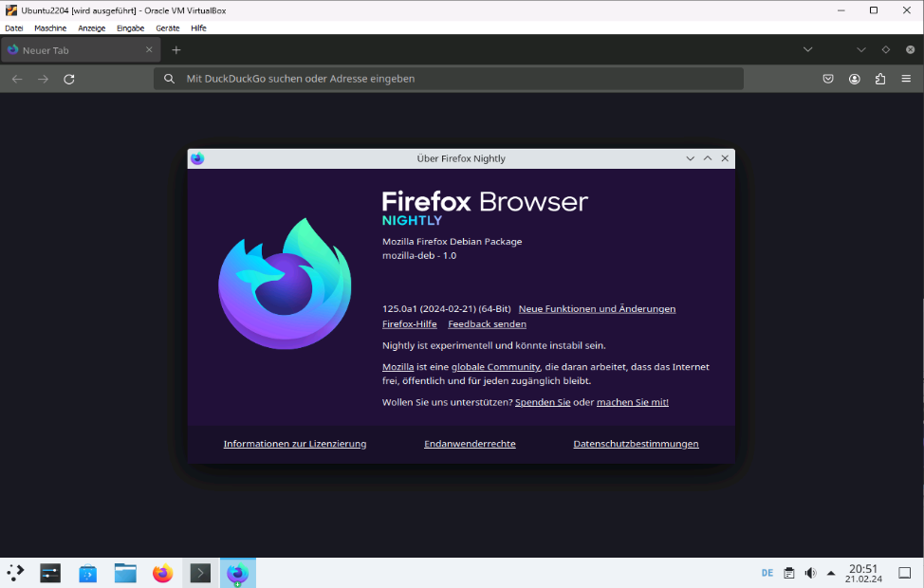Select the Neuer Tab tab
The image size is (924, 588).
coord(81,50)
